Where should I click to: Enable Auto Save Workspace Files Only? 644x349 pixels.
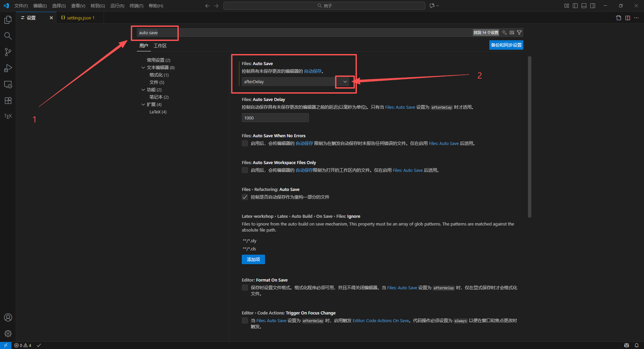(x=245, y=170)
